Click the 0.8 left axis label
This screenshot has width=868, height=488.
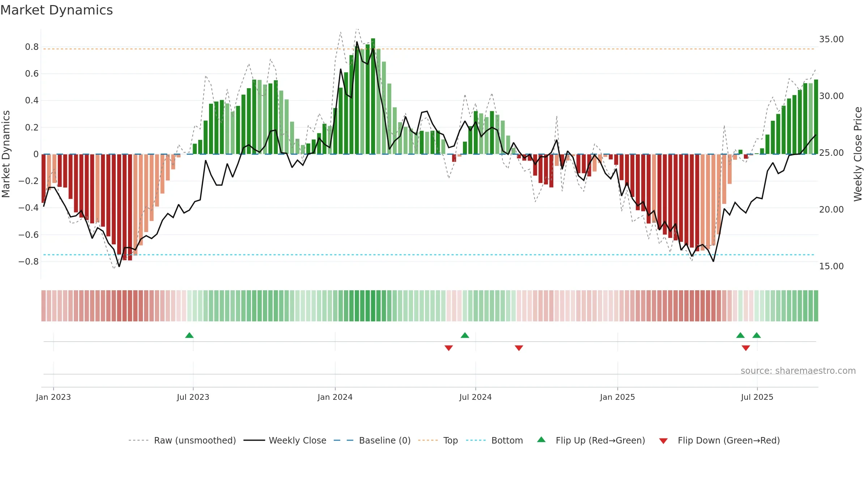tap(32, 47)
